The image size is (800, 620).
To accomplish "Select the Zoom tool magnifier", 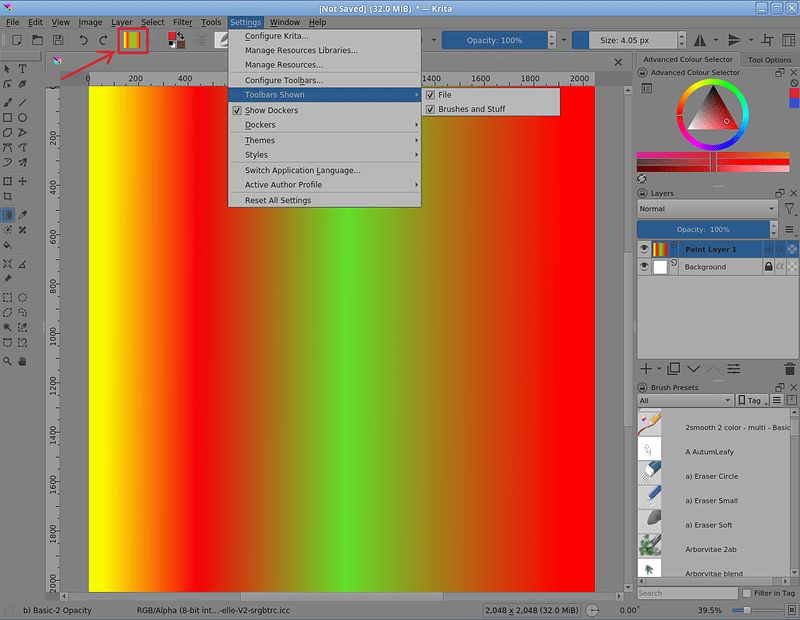I will [x=8, y=361].
